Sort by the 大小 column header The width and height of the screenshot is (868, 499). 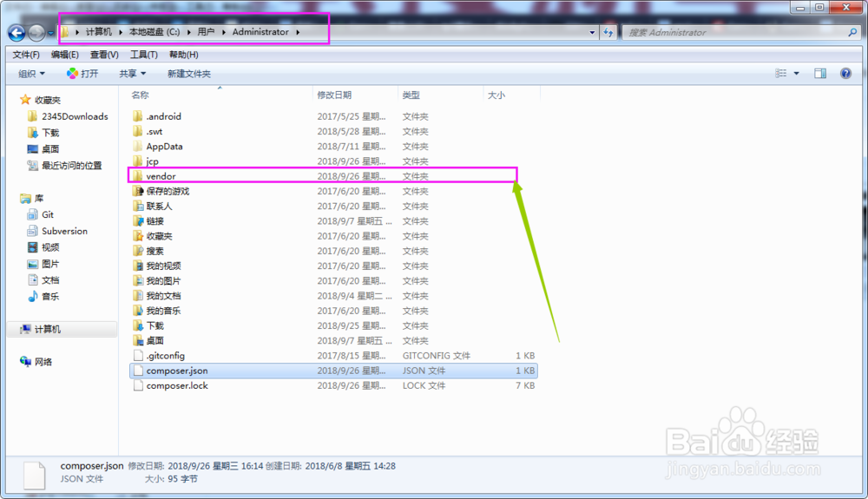click(x=496, y=95)
